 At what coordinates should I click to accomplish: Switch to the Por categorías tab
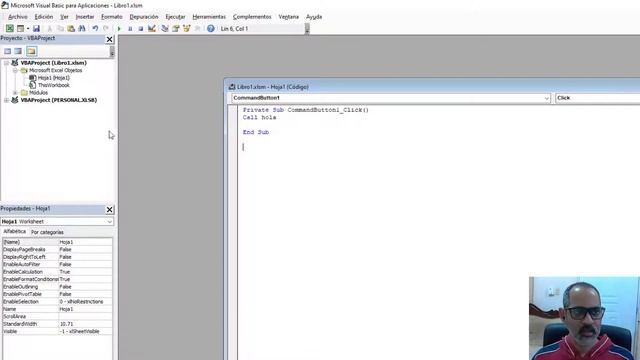[x=47, y=232]
